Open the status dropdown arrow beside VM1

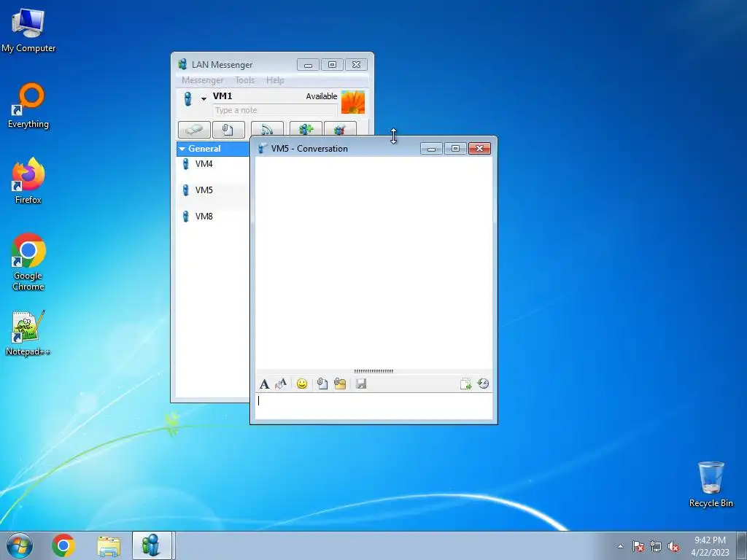tap(204, 99)
